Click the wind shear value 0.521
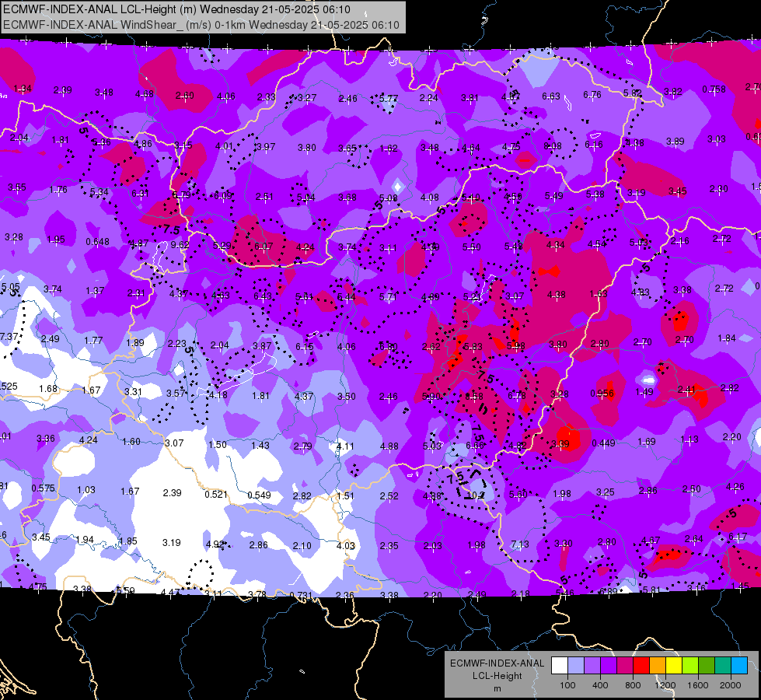This screenshot has height=700, width=761. (x=216, y=494)
